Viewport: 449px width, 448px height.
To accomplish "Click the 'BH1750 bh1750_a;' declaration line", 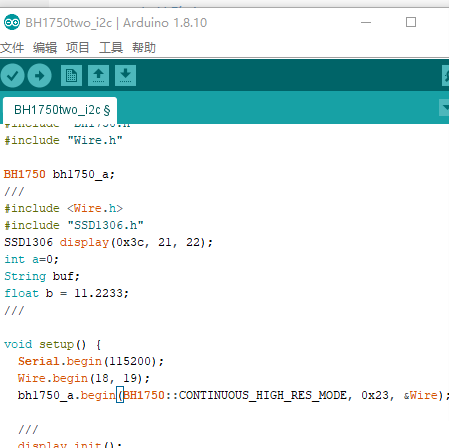I will [59, 174].
